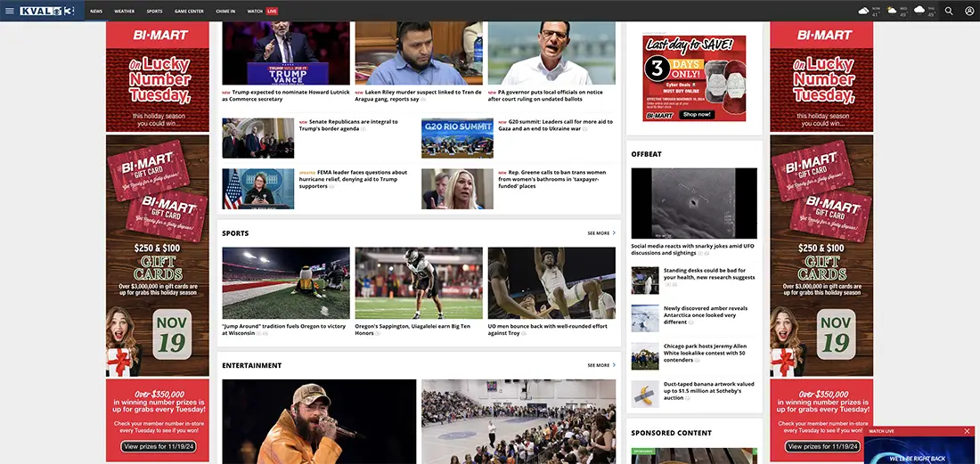Click the Watch Live nav button

point(263,12)
